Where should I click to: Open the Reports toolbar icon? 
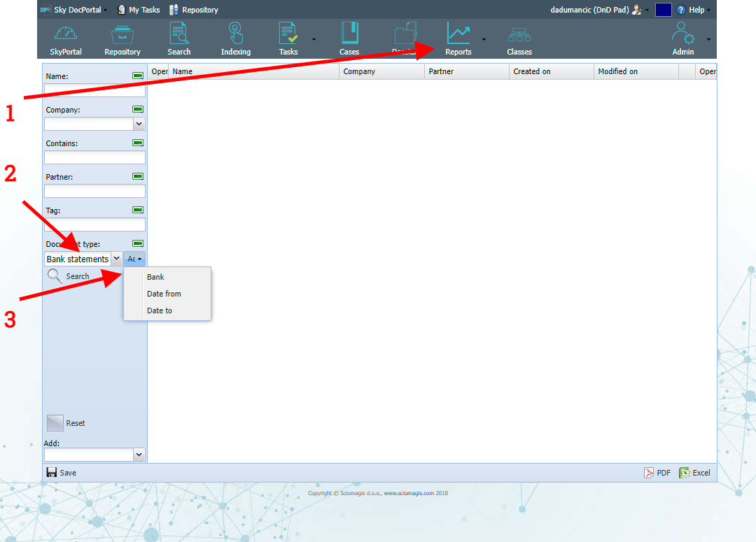pyautogui.click(x=458, y=39)
